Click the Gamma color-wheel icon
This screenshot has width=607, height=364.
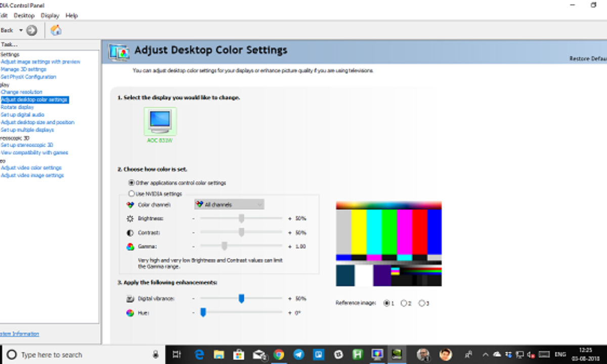click(130, 247)
